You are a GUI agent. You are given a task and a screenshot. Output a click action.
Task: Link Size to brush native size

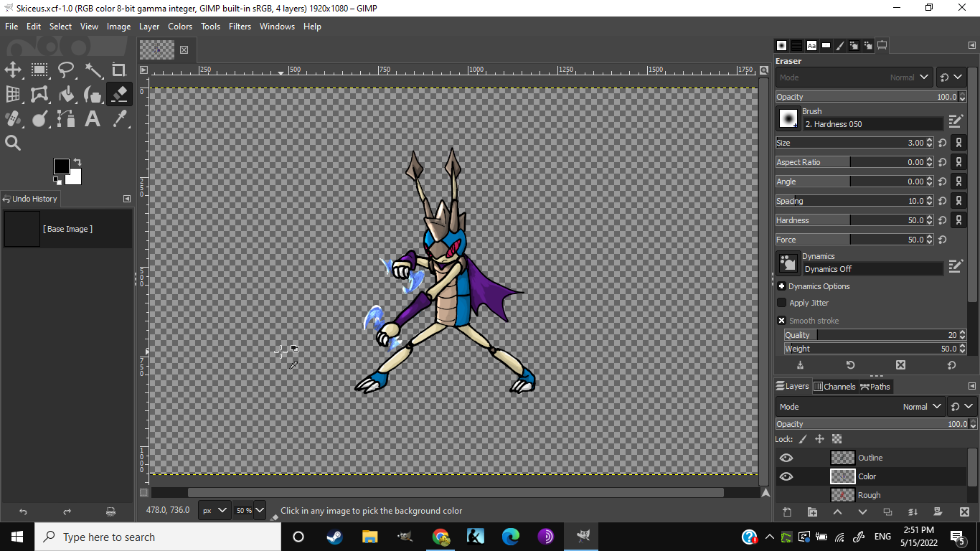[958, 143]
